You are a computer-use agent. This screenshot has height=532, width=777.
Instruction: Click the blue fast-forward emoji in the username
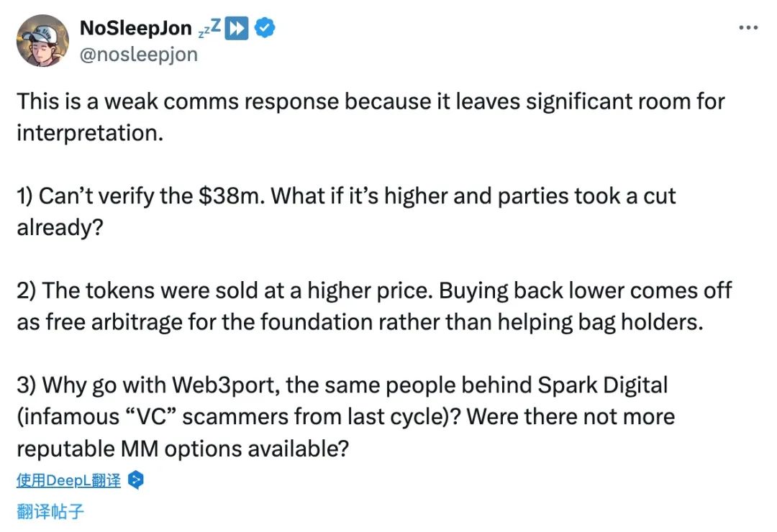point(237,26)
